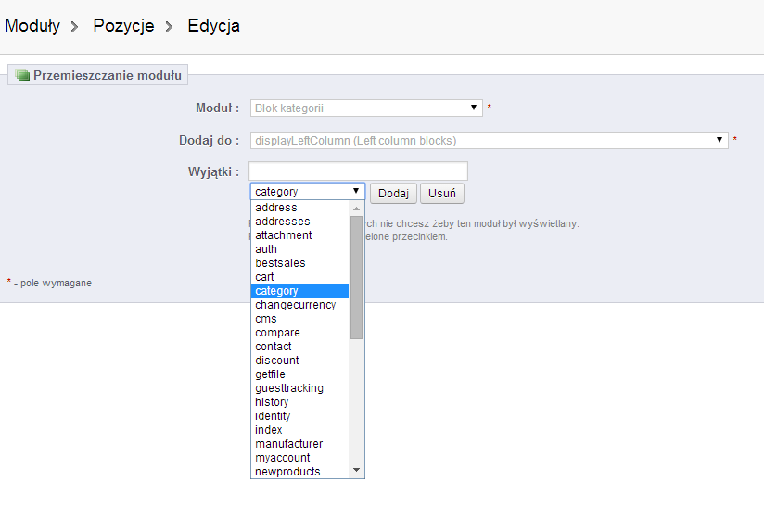This screenshot has height=532, width=764.
Task: Pick bestsales from the dropdown list
Action: tap(300, 263)
